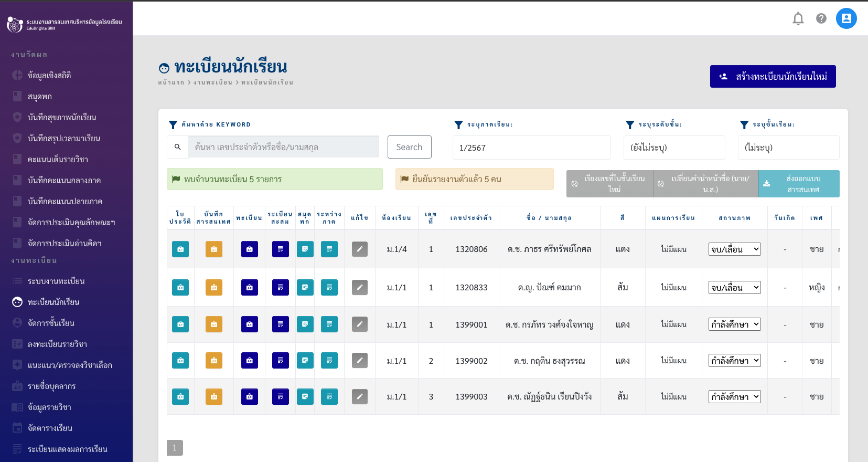Expand the grade level filter dropdown

[674, 148]
